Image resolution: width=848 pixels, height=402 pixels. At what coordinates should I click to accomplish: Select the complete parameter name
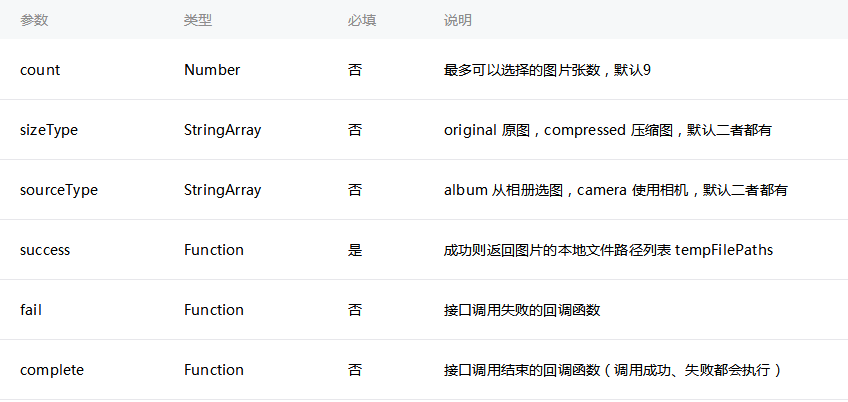[52, 370]
